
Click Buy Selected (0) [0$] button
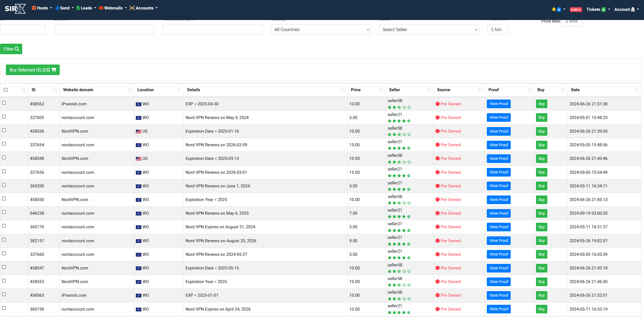(32, 70)
